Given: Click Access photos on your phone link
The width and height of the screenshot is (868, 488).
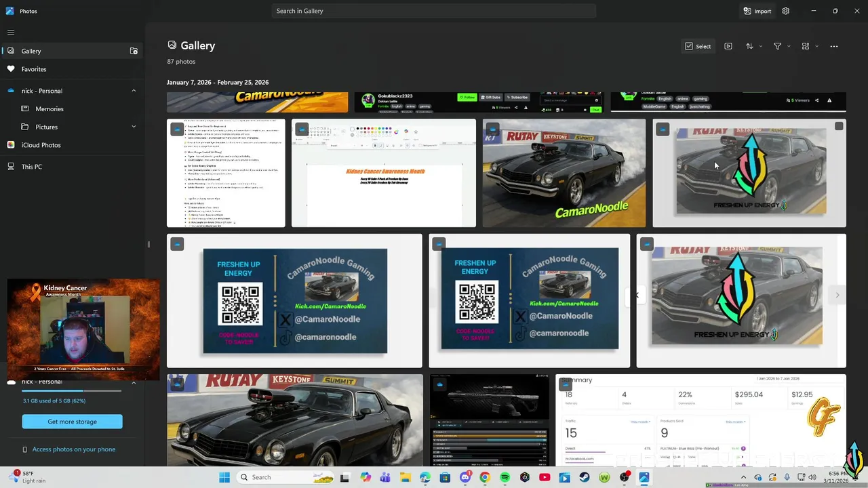Looking at the screenshot, I should click(x=74, y=449).
